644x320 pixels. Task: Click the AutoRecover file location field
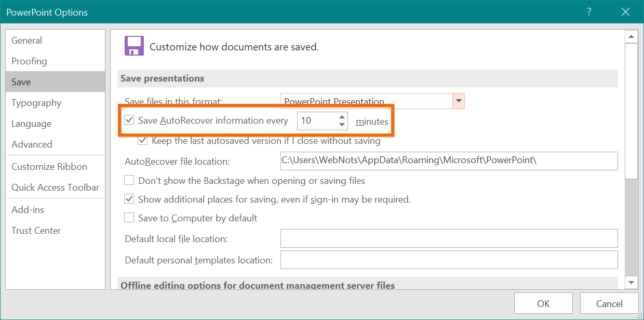(449, 161)
